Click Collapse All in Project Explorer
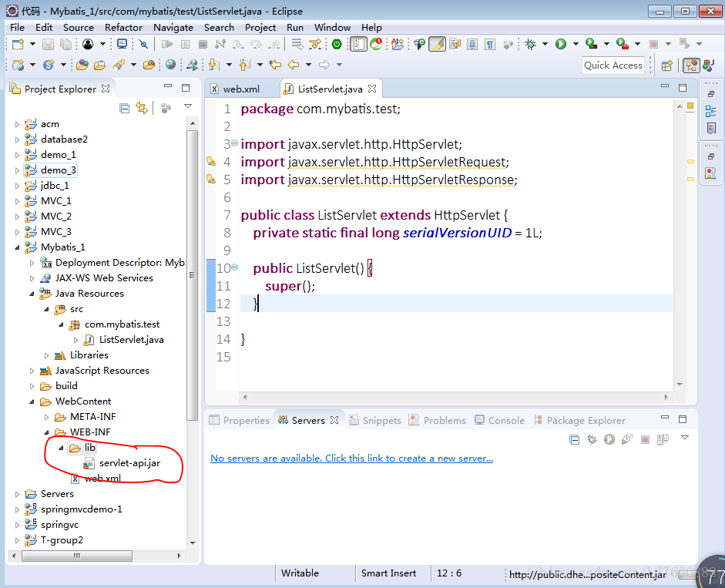Viewport: 725px width, 588px height. [124, 109]
